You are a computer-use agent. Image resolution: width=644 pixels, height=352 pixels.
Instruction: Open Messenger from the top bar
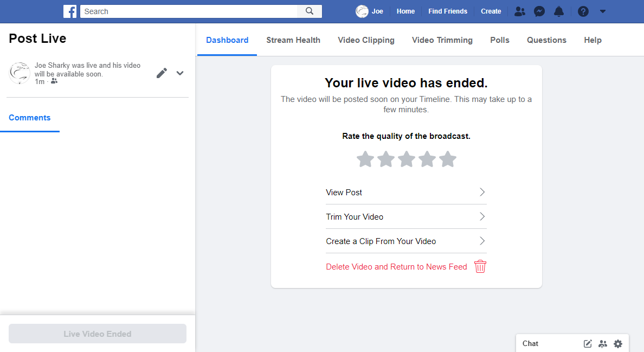539,11
